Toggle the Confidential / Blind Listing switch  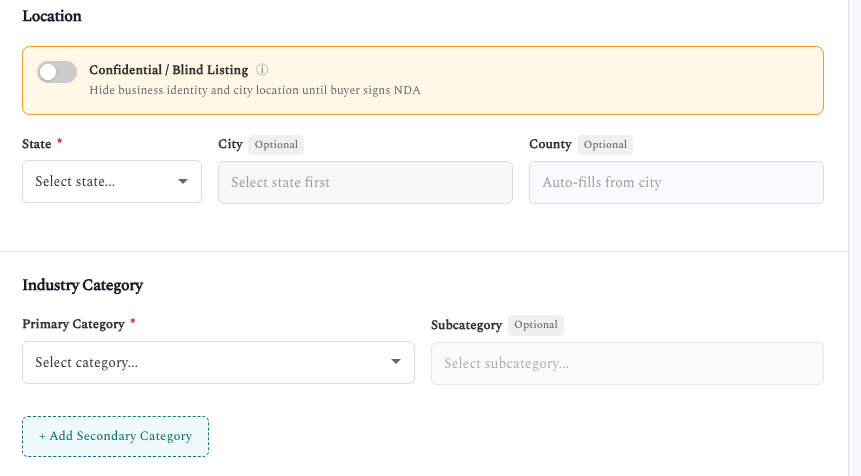(x=57, y=72)
